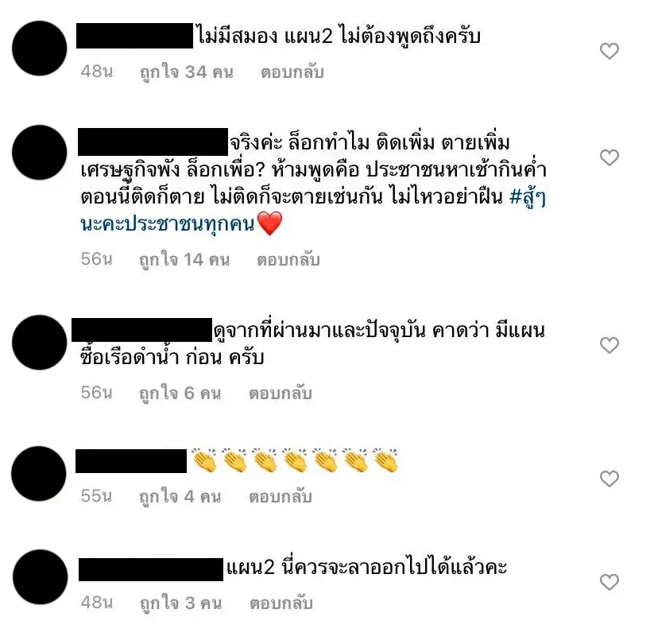Open avatar of the submarine comment author
This screenshot has height=644, width=654.
[x=40, y=342]
